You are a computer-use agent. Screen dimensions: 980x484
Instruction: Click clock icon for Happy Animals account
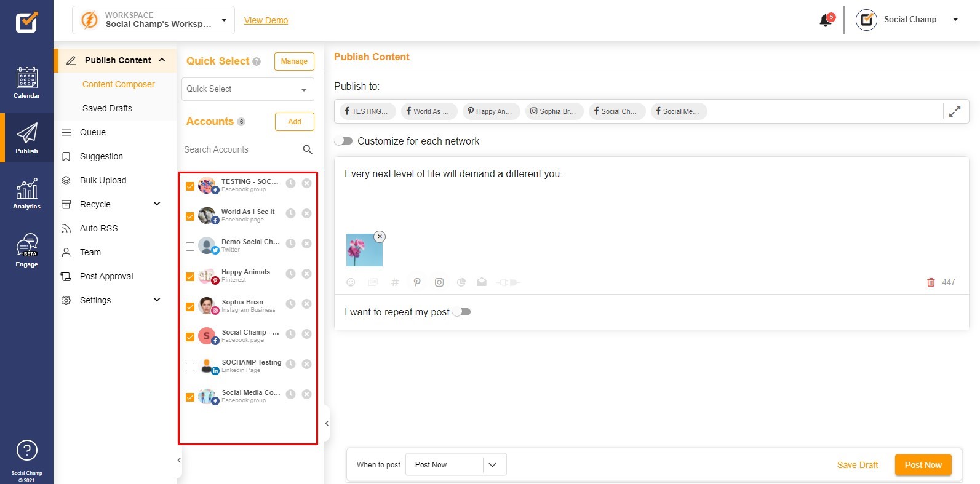coord(290,274)
